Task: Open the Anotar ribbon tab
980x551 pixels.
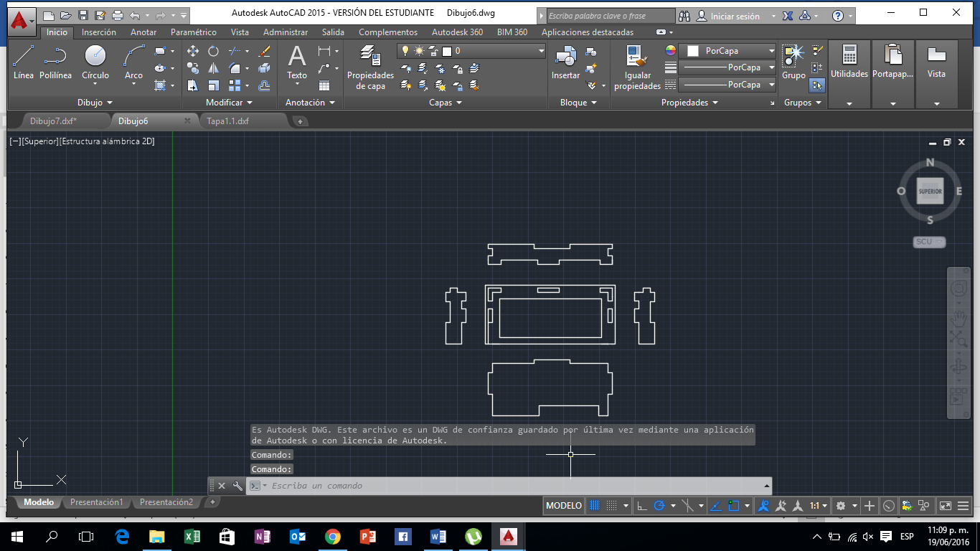Action: (x=143, y=32)
